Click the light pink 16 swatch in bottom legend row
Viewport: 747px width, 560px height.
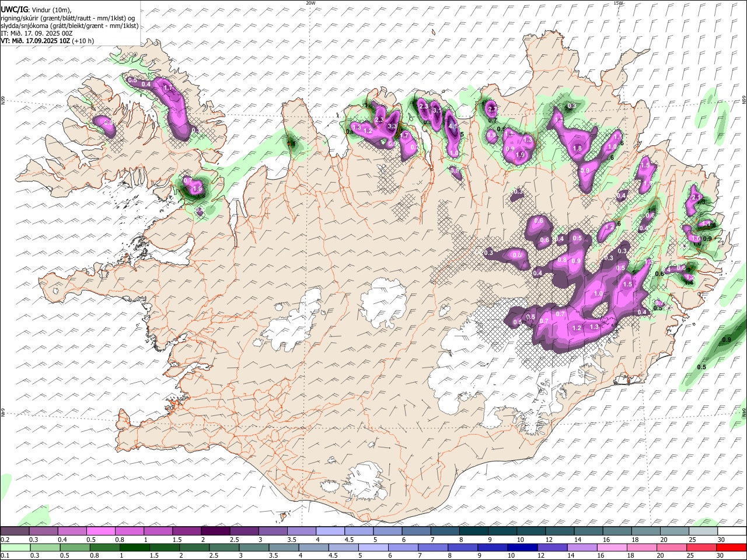tap(611, 548)
